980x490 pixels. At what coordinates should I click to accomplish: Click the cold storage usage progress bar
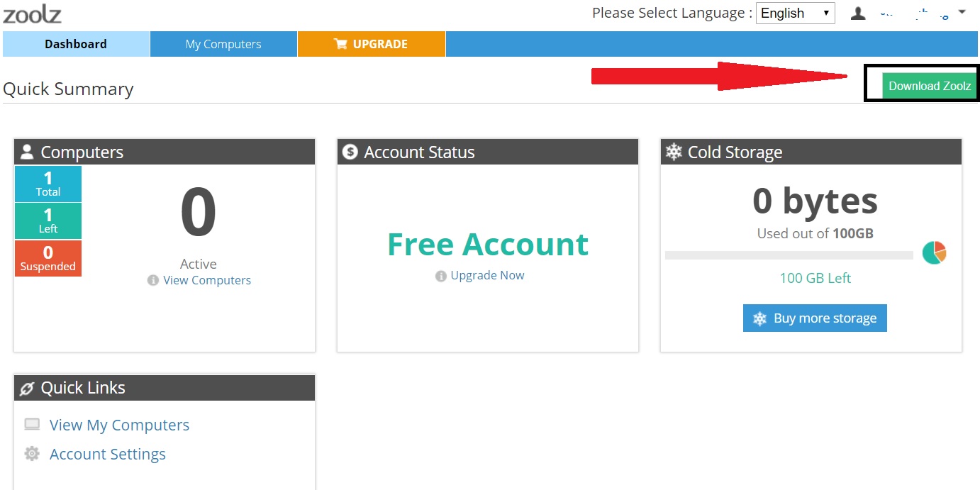789,255
